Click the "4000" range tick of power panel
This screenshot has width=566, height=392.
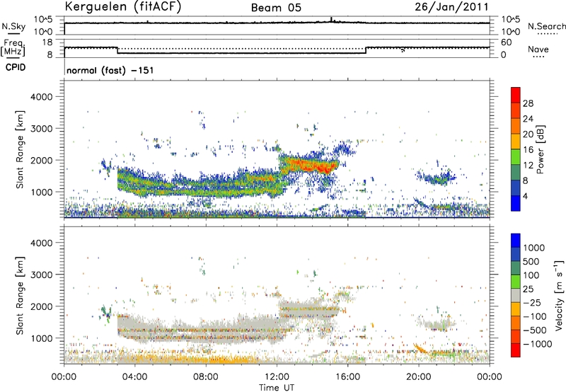click(41, 97)
